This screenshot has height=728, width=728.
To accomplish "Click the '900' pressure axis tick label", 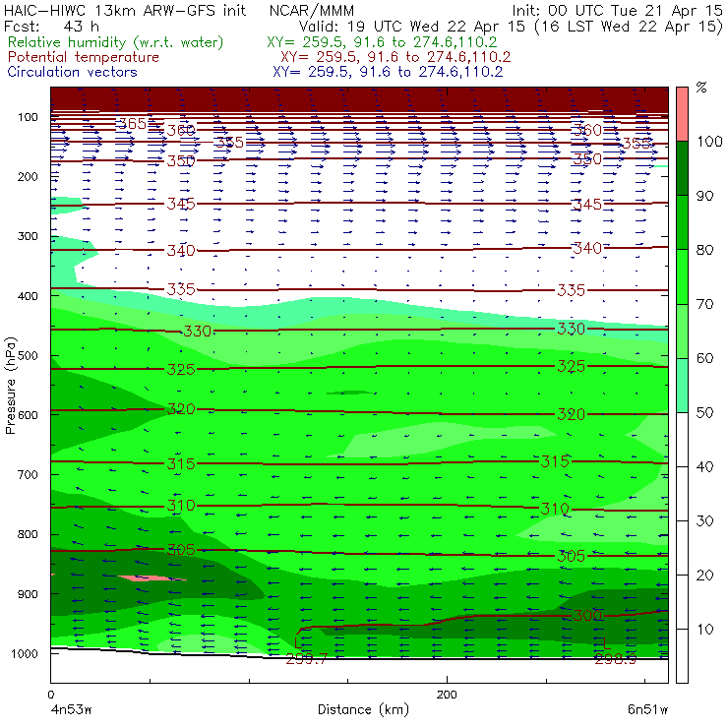I will click(x=28, y=594).
